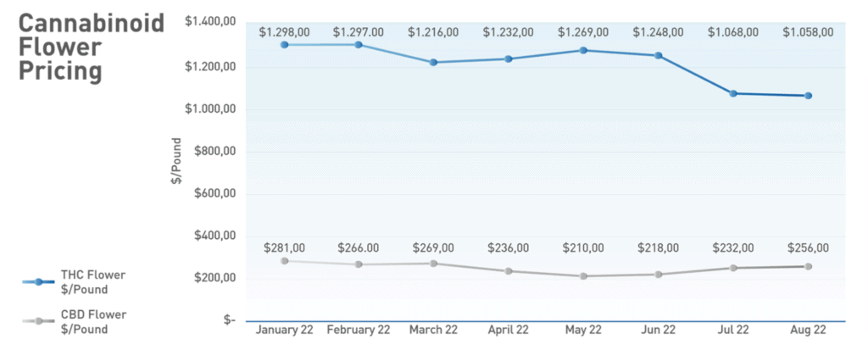Click the THC Flower January 22 data point
The height and width of the screenshot is (350, 868).
(285, 45)
